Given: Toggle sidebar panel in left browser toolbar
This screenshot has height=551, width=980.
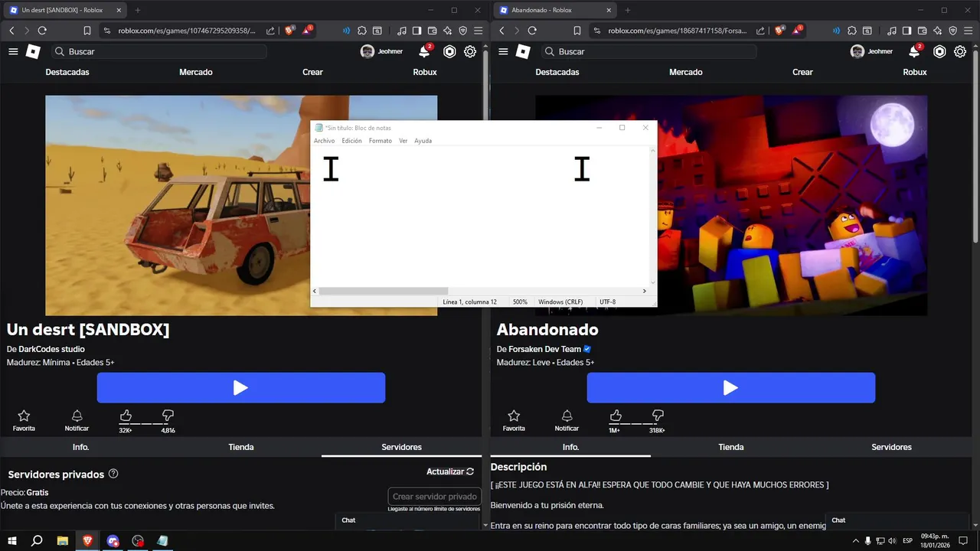Looking at the screenshot, I should [x=416, y=31].
